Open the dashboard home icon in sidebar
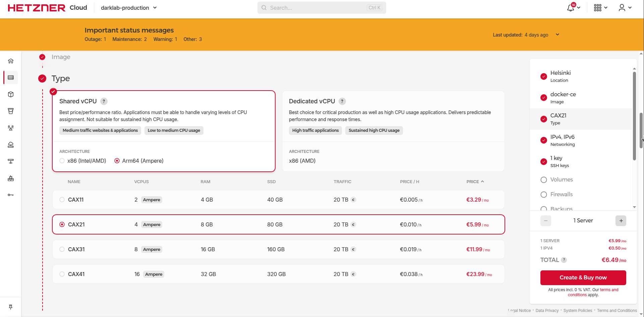 pos(11,61)
